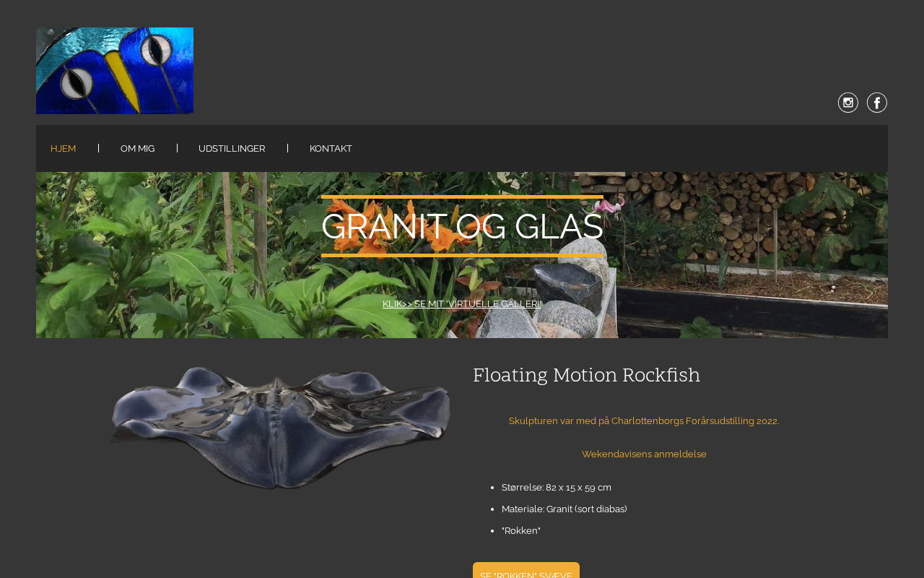
Task: Open the OM MIG page
Action: click(137, 148)
